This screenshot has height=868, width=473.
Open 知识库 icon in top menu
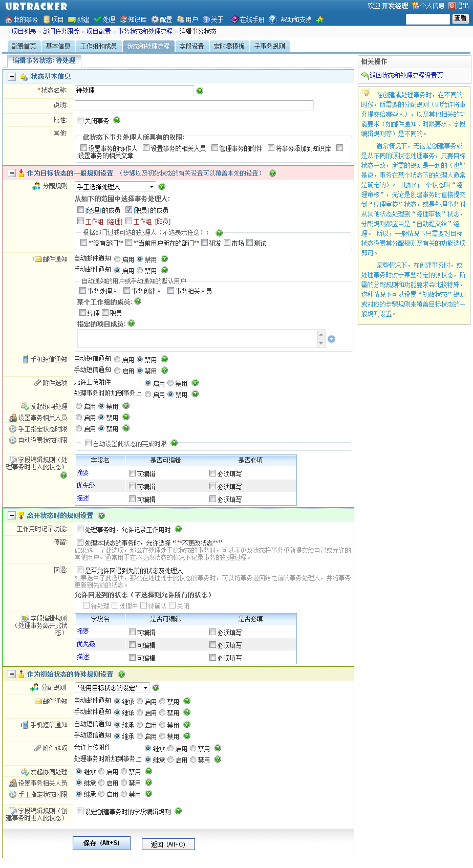click(123, 19)
